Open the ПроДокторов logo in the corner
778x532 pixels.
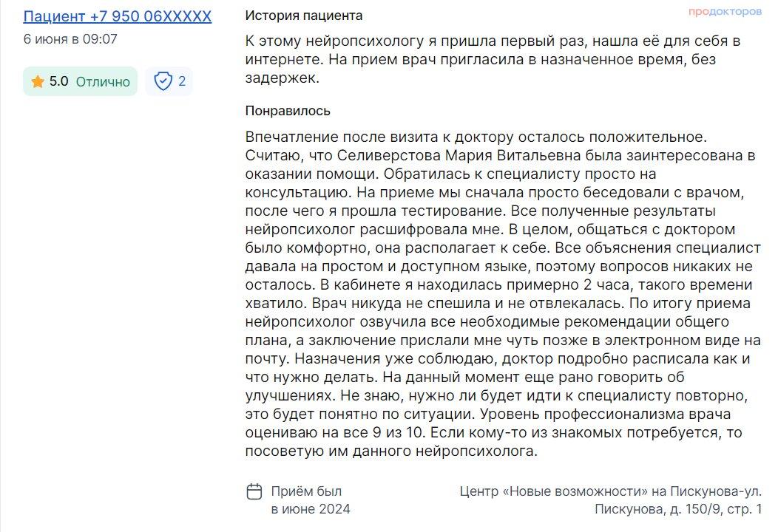pos(725,11)
